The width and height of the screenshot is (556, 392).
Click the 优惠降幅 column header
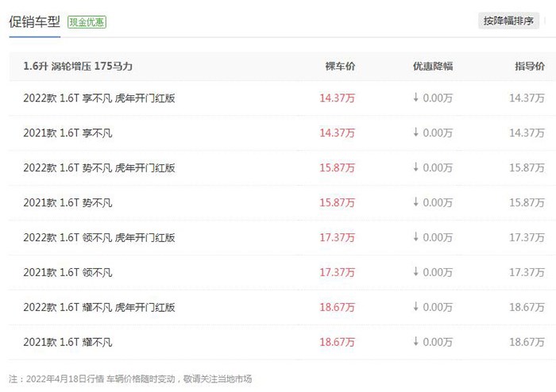point(433,66)
